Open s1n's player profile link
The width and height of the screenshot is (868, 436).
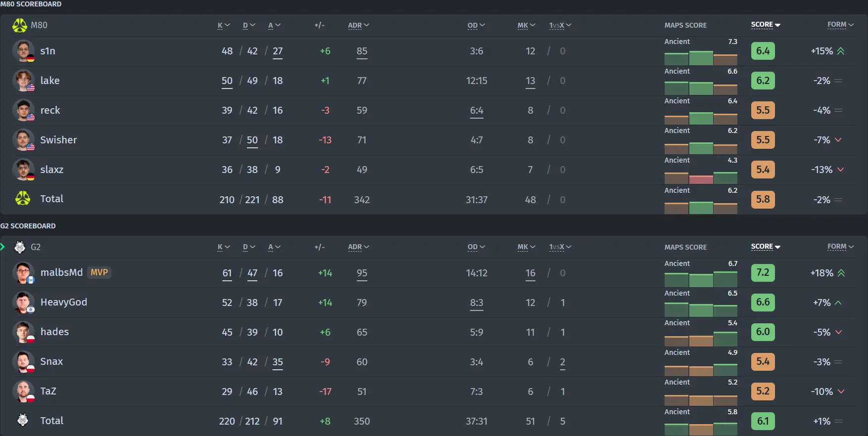point(48,51)
